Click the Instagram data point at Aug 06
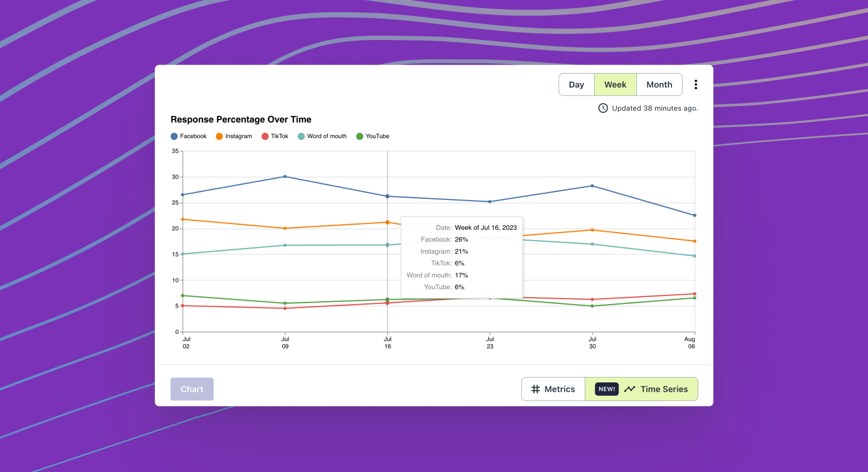 pyautogui.click(x=694, y=241)
